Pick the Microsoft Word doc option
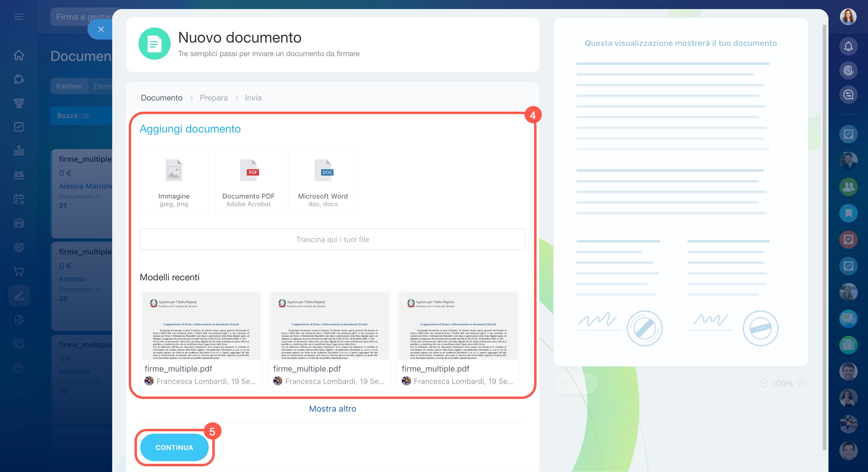868x472 pixels. (x=323, y=180)
